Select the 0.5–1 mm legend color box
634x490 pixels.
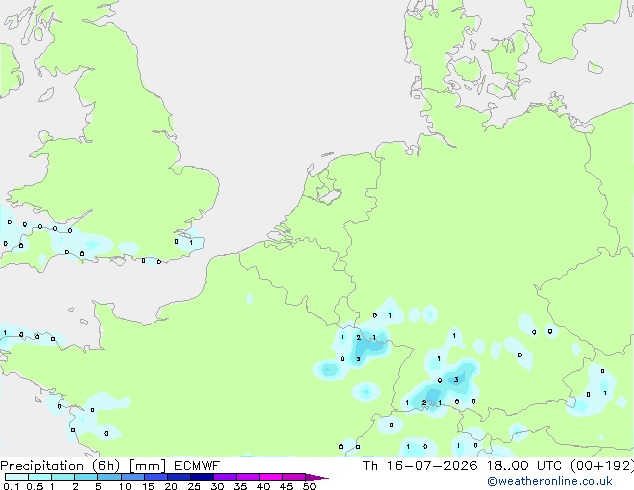[40, 477]
